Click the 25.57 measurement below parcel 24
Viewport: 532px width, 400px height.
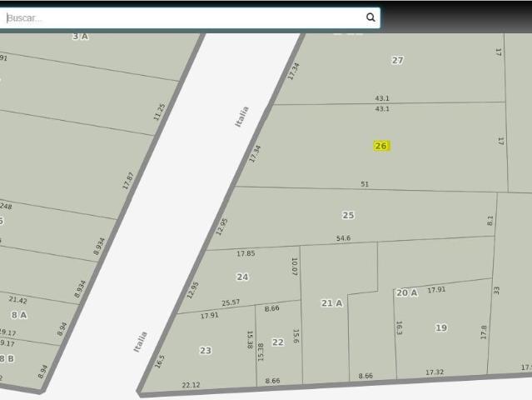231,302
